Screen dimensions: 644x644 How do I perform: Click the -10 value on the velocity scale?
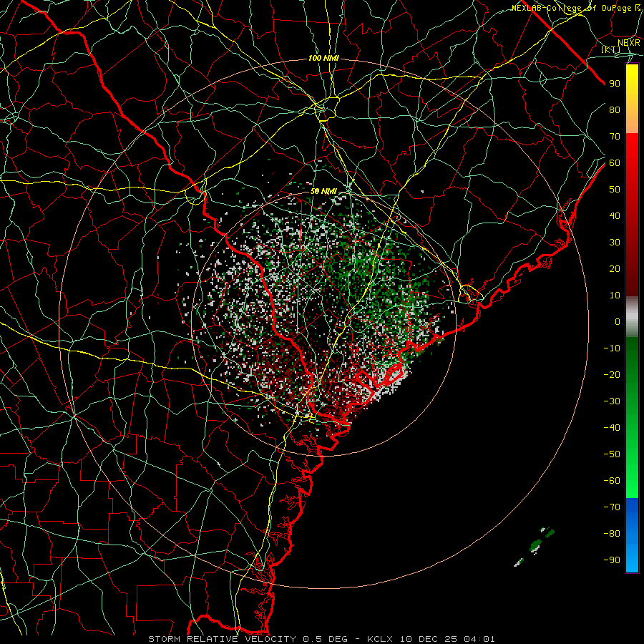pyautogui.click(x=612, y=348)
